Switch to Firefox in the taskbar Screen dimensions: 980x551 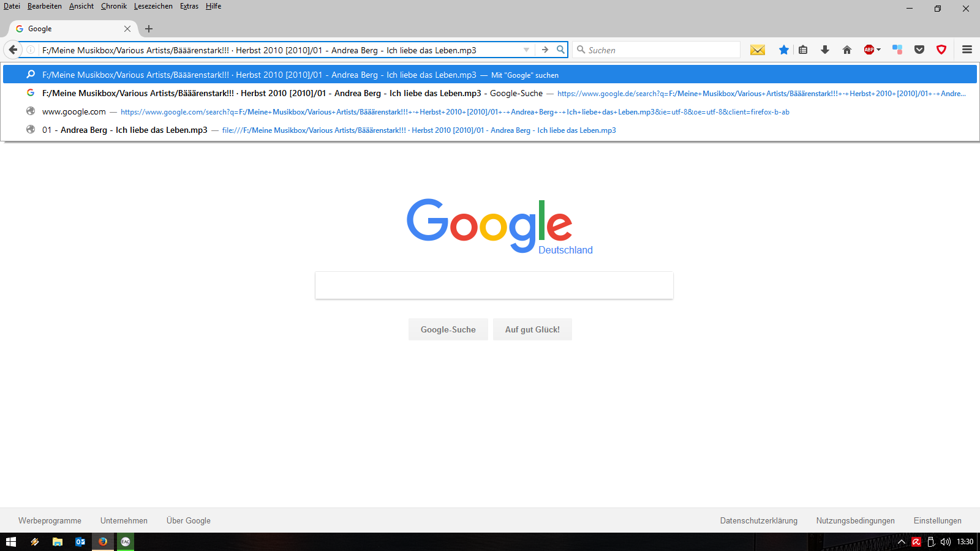(x=103, y=542)
